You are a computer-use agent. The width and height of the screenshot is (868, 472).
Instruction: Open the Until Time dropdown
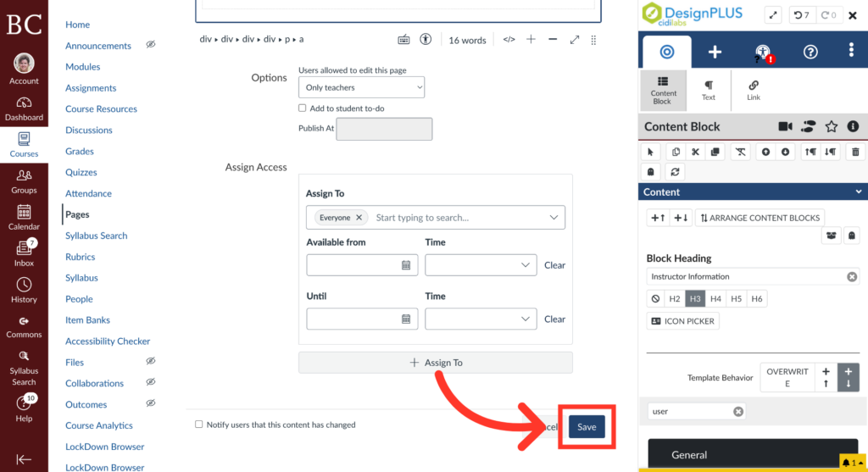tap(481, 319)
